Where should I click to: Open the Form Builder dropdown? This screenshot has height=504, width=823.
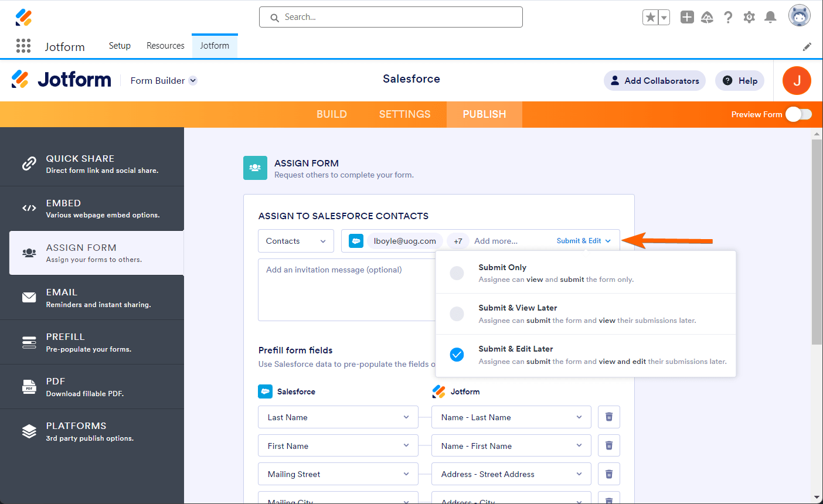click(164, 81)
